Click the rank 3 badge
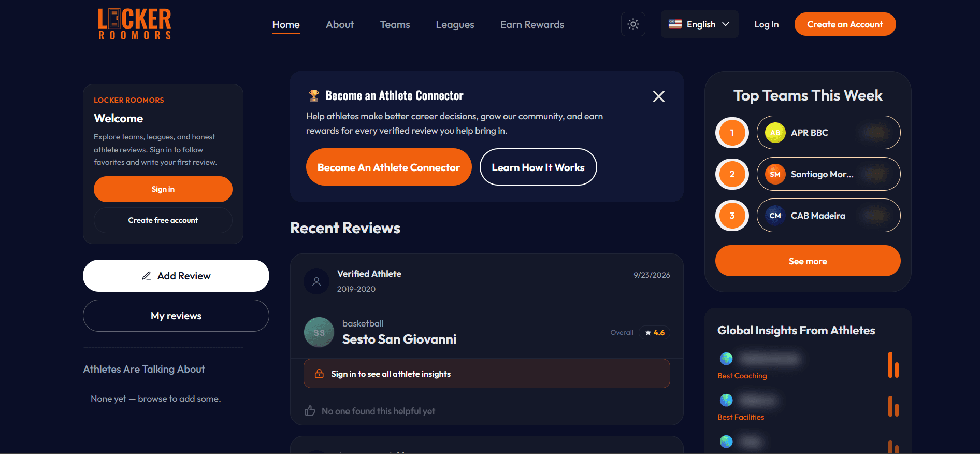 pos(732,216)
